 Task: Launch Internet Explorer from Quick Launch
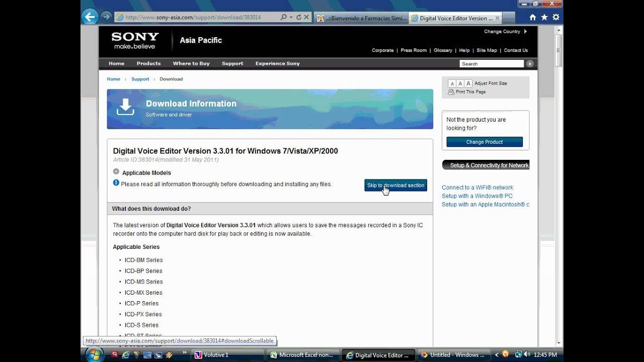125,355
